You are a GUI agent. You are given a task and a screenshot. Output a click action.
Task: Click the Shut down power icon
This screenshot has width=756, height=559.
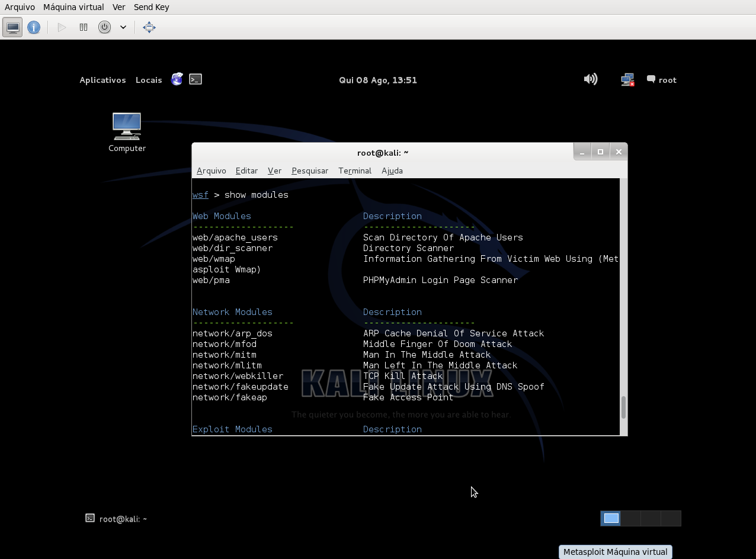104,27
